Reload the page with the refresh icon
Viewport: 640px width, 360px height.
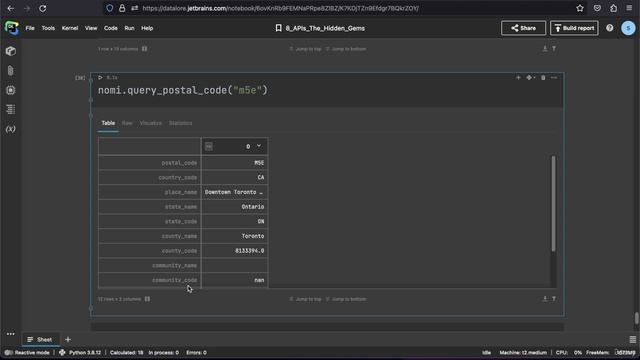tap(42, 8)
